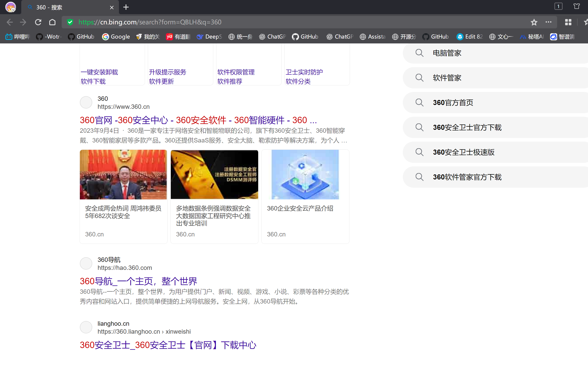Click the browser back arrow
The image size is (588, 370).
(x=10, y=22)
